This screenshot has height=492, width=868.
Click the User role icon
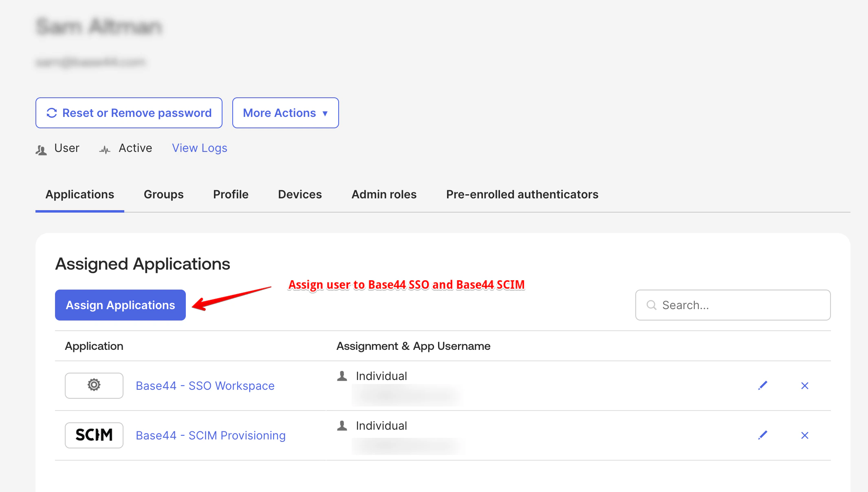[41, 150]
